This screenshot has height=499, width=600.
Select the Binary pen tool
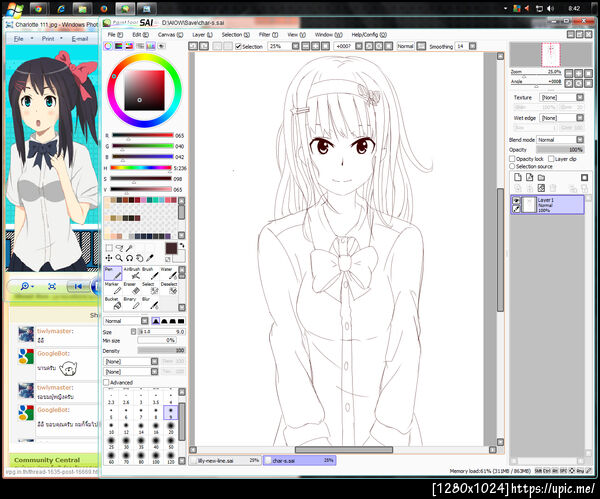tap(132, 303)
